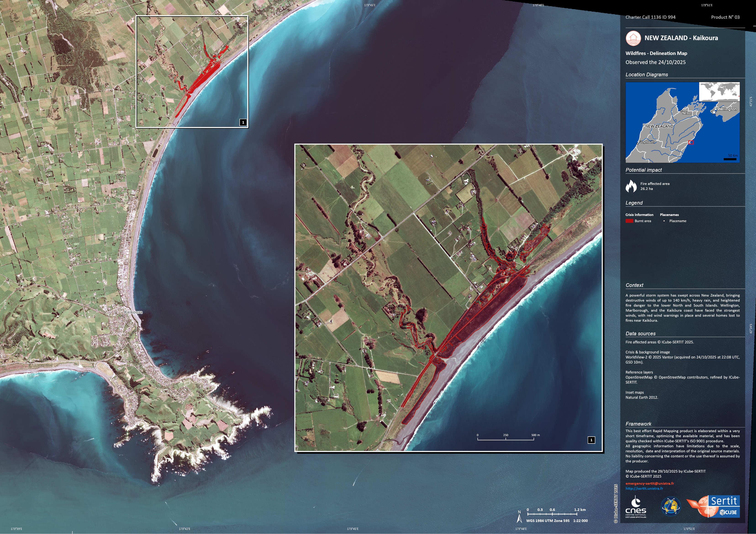Viewport: 756px width, 534px height.
Task: Click the red location rectangle on locator map
Action: [691, 142]
